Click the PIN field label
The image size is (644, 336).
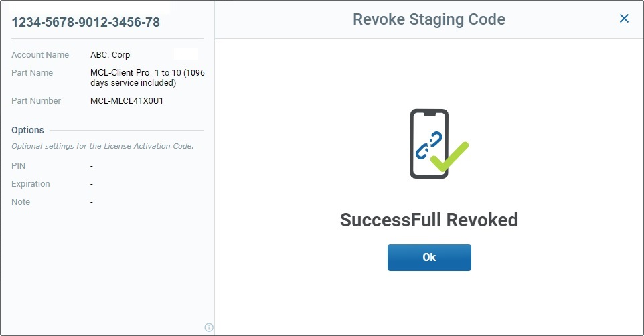pos(19,165)
